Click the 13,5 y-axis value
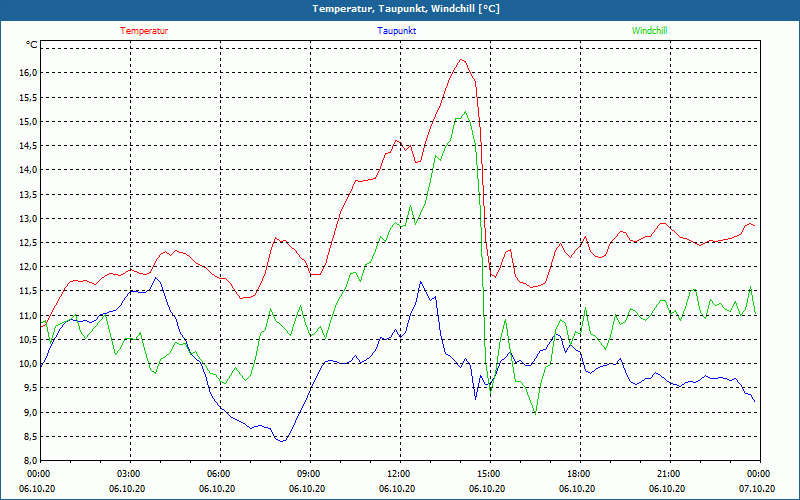The height and width of the screenshot is (500, 800). (28, 194)
